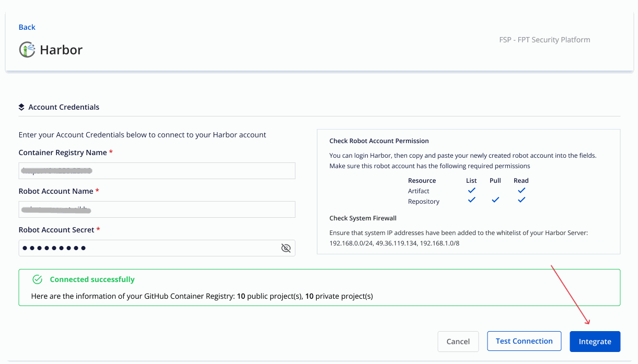Click the Cancel button
Image resolution: width=638 pixels, height=364 pixels.
tap(458, 341)
